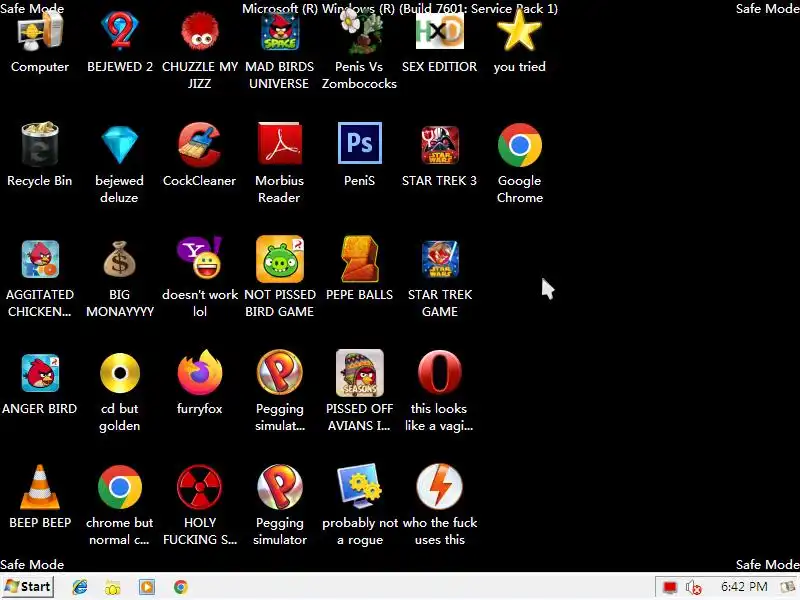The height and width of the screenshot is (600, 800).
Task: Select the BEEP BEEP traffic cone icon
Action: [40, 487]
